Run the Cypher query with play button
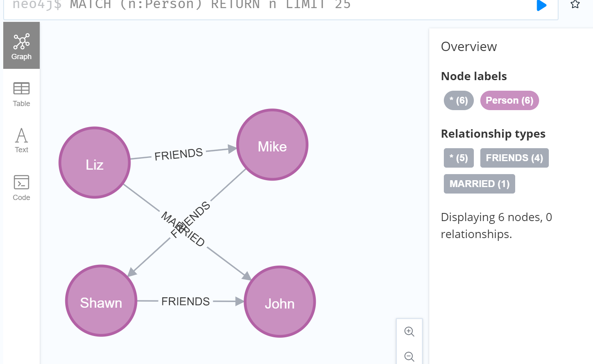Screen dimensions: 593x364 (542, 5)
